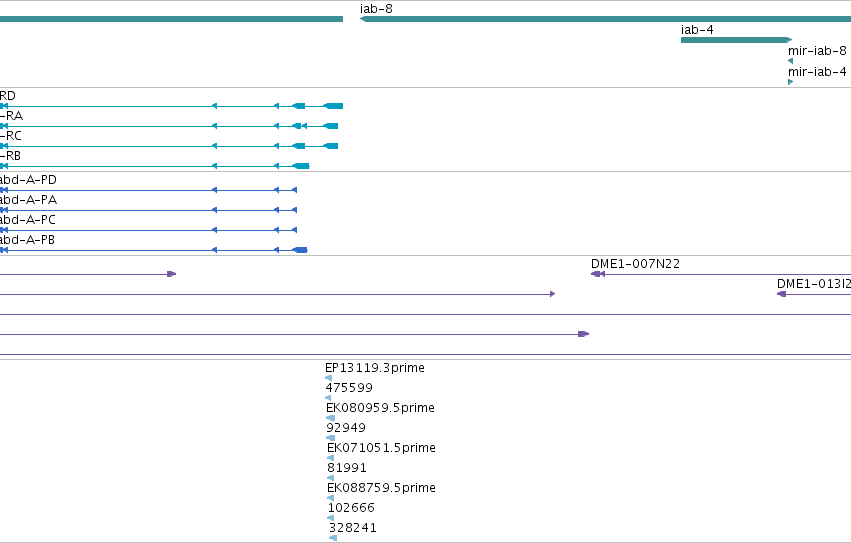Select the 81991 insertion marker
The height and width of the screenshot is (543, 851).
click(331, 478)
